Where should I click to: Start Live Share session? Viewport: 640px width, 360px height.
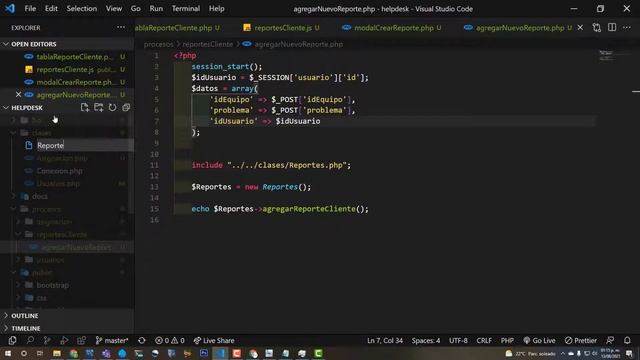pos(214,340)
